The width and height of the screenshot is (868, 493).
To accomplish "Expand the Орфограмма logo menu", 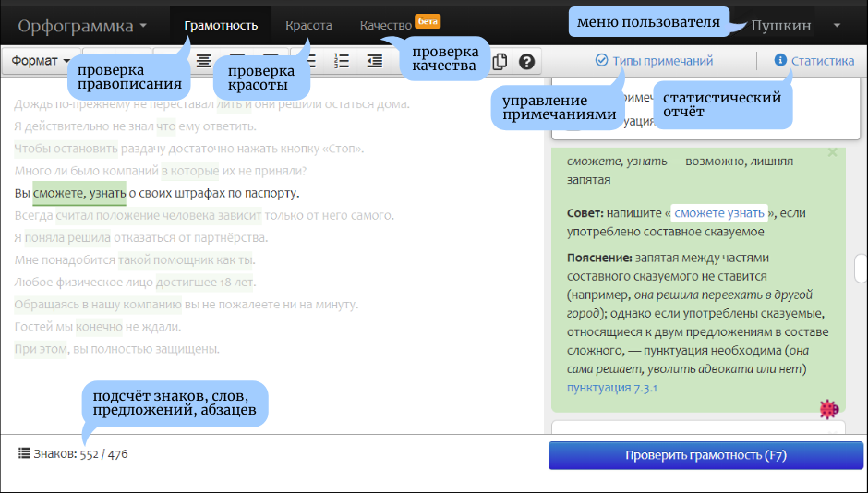I will pyautogui.click(x=82, y=26).
